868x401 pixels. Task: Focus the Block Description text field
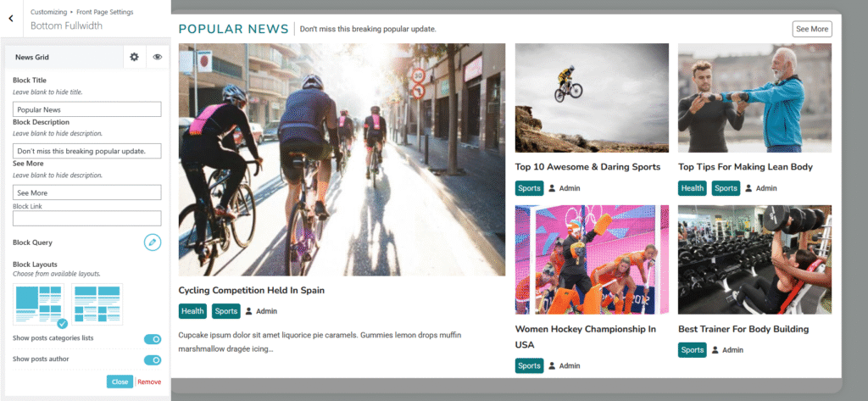click(x=86, y=151)
